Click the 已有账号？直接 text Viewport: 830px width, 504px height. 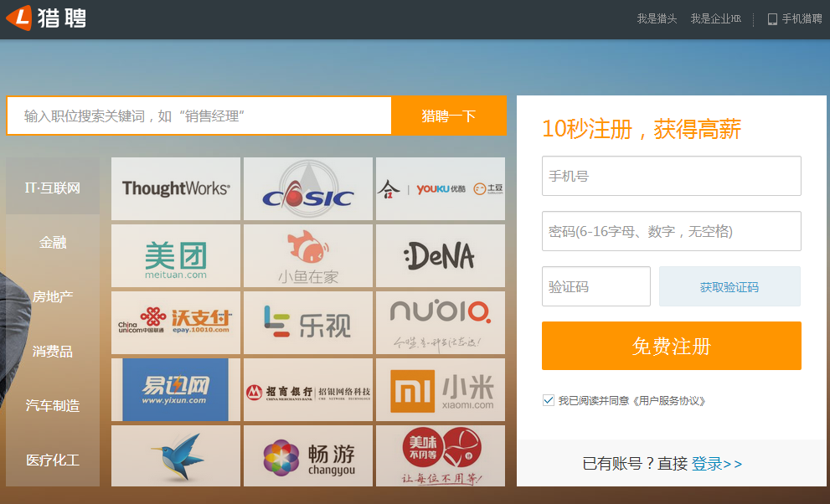click(x=635, y=464)
